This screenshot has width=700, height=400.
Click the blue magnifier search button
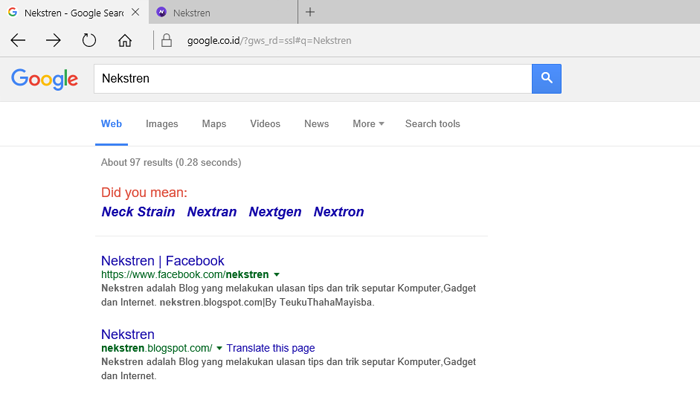click(546, 79)
